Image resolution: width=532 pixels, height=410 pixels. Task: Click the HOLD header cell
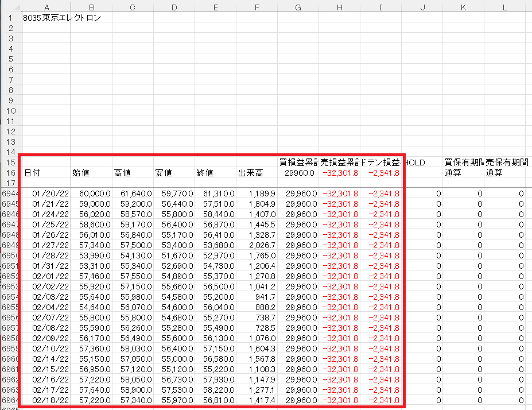tap(422, 163)
